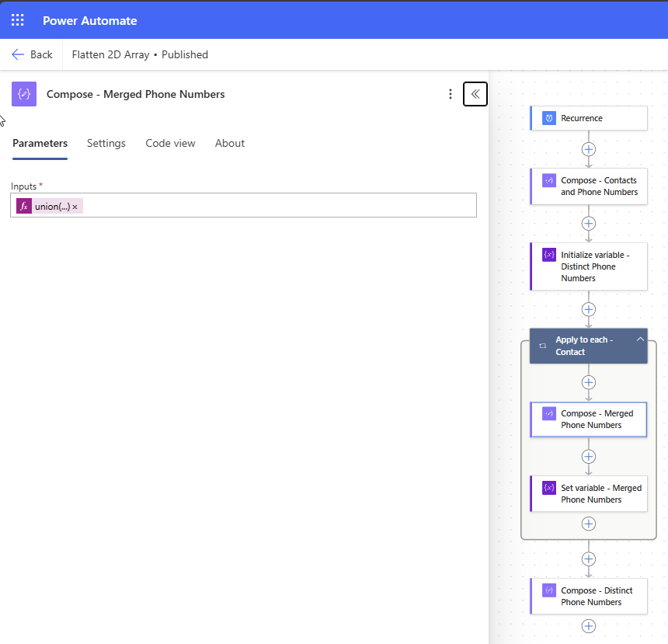Add a step below Recurrence
This screenshot has width=668, height=644.
tap(588, 149)
